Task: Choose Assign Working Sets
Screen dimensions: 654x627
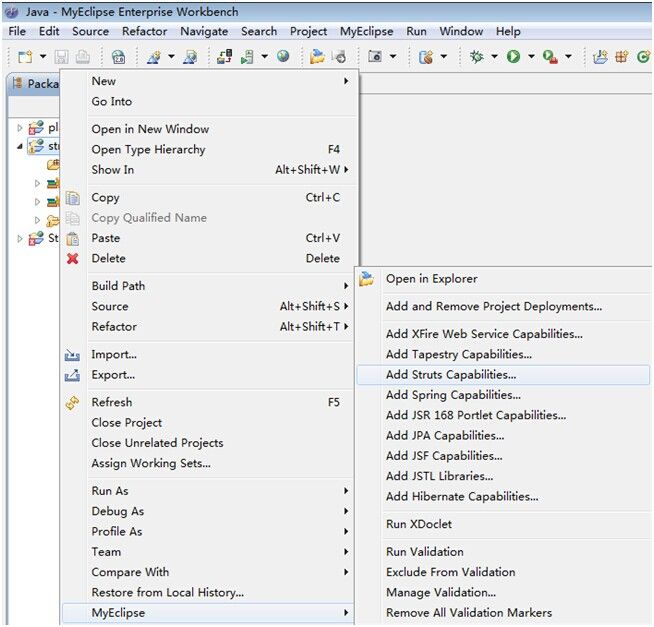Action: [x=209, y=463]
